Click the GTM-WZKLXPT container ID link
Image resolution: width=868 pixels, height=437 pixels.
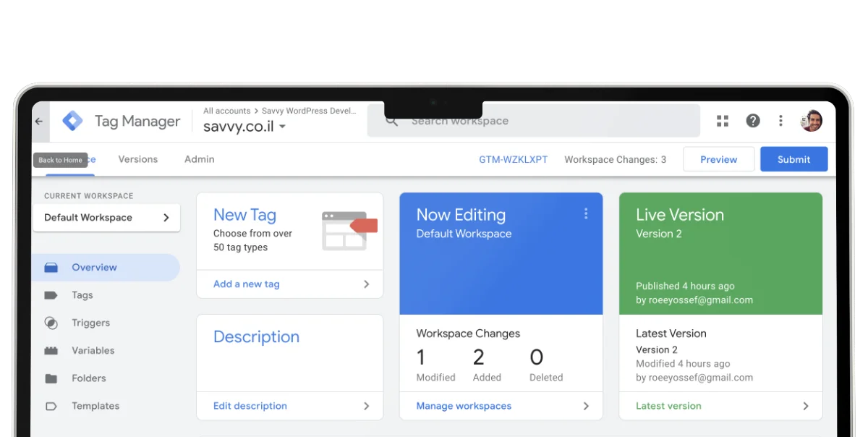tap(513, 159)
